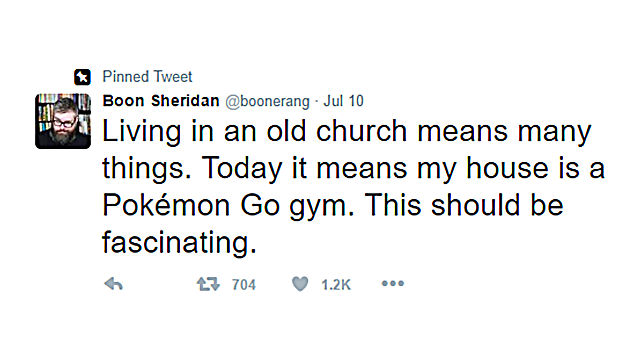Retweet using the retweet arrows icon
Screen dimensions: 640x360
208,284
